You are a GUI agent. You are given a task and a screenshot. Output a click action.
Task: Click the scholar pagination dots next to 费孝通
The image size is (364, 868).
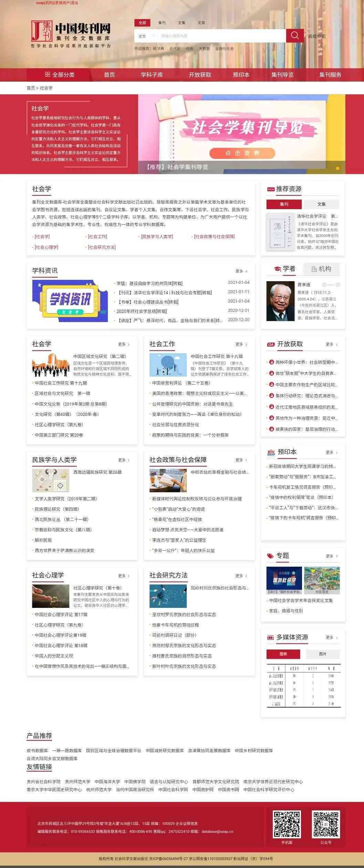pos(331,285)
